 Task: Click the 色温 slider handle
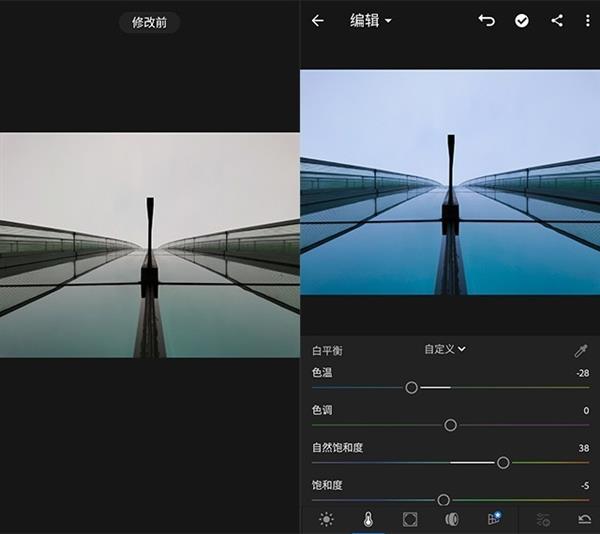pyautogui.click(x=411, y=387)
